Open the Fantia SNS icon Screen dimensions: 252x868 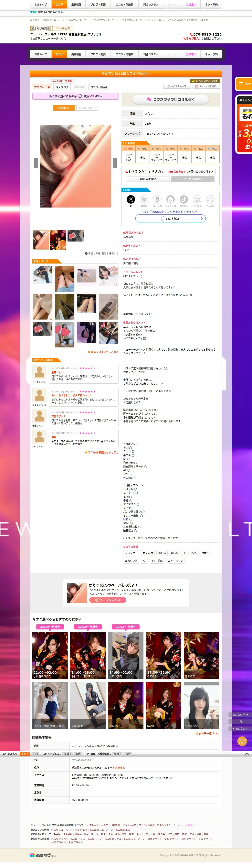(210, 199)
